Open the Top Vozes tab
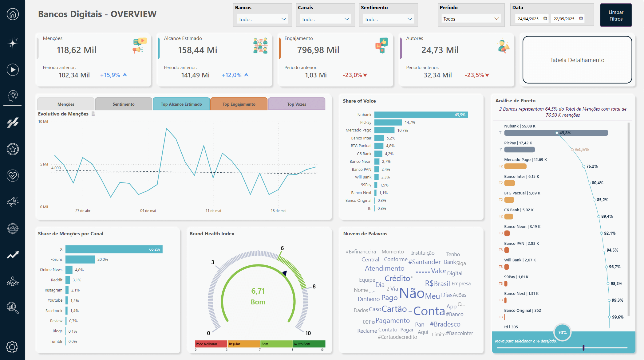Image resolution: width=644 pixels, height=360 pixels. [x=297, y=104]
